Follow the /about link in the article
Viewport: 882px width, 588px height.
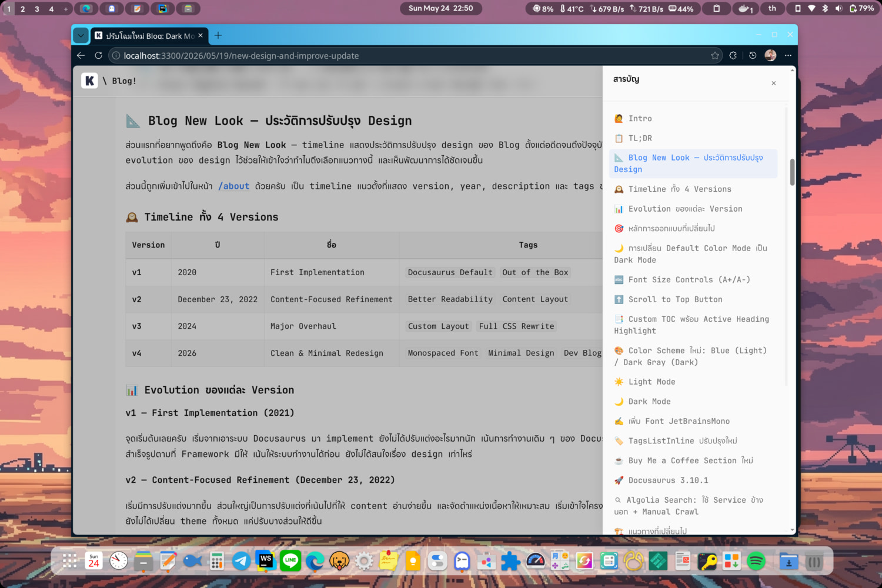234,186
